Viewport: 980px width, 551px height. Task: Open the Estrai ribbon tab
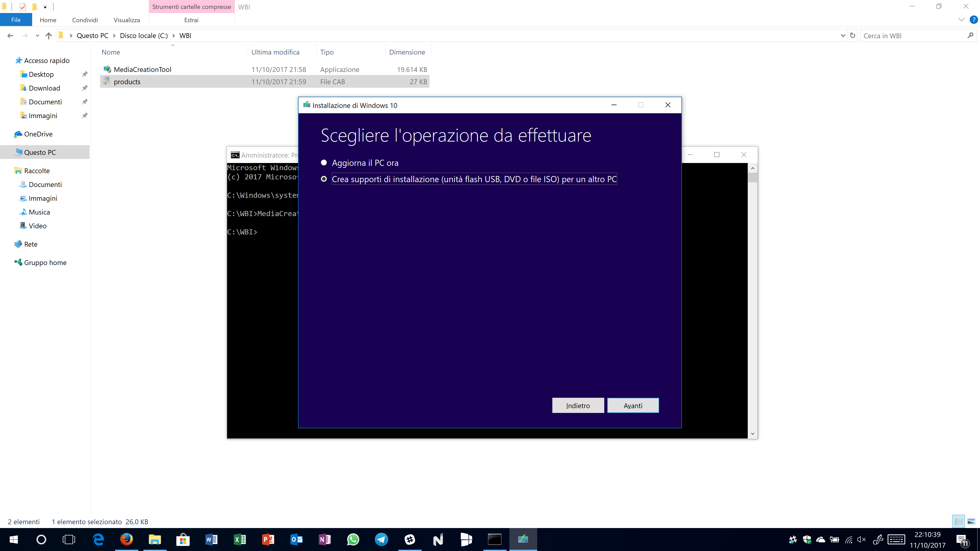click(191, 20)
